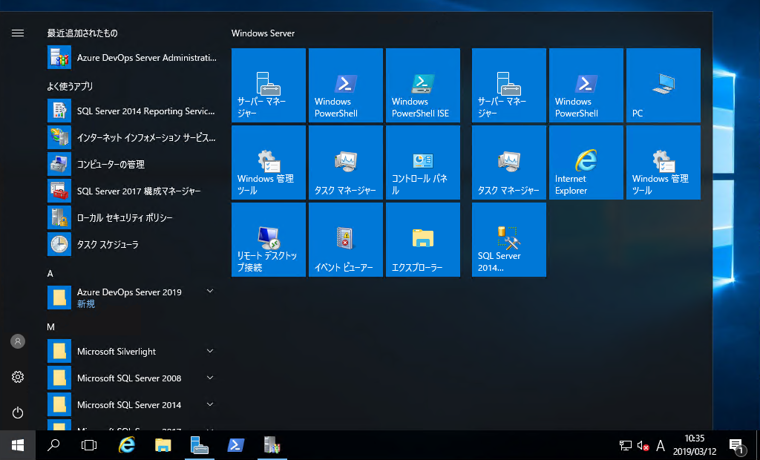Click the network status tray icon
The height and width of the screenshot is (460, 760).
coord(626,445)
